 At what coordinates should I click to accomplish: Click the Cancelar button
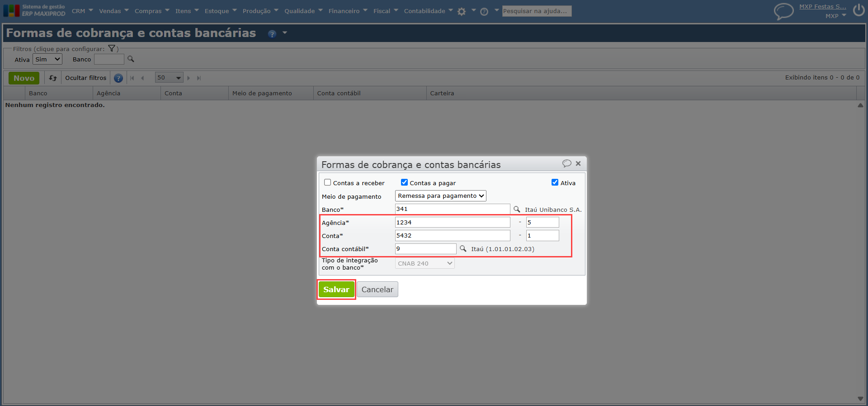click(x=377, y=289)
